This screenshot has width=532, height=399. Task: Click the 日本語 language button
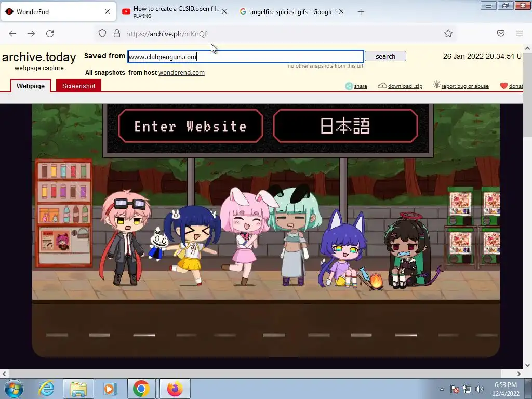pyautogui.click(x=345, y=126)
